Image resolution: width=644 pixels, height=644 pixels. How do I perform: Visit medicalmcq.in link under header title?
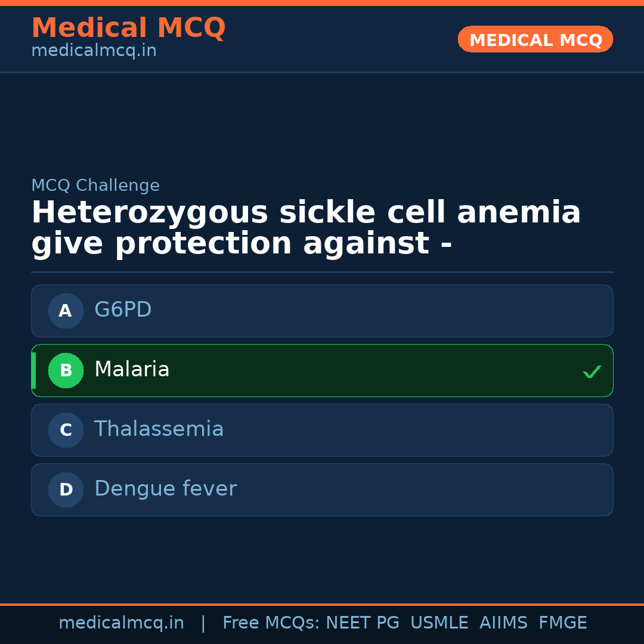coord(94,51)
